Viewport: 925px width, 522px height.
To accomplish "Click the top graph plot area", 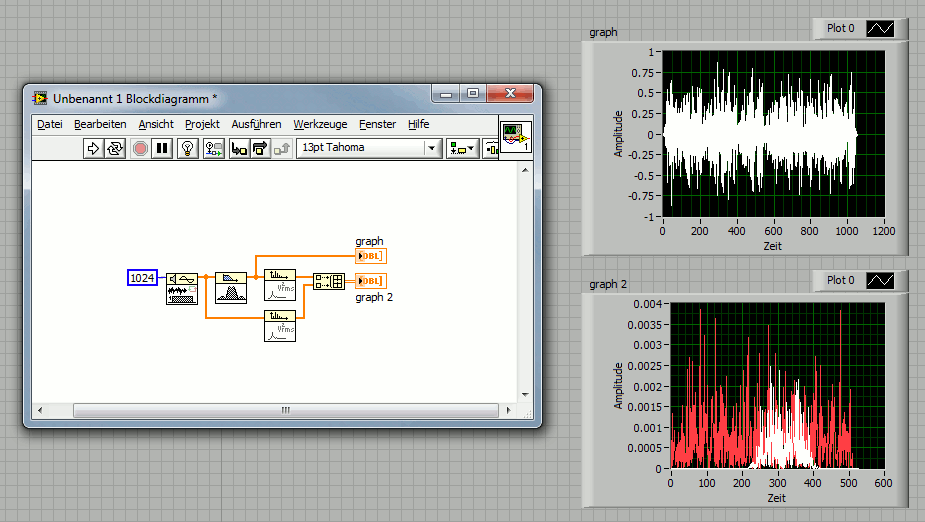I will pyautogui.click(x=773, y=134).
